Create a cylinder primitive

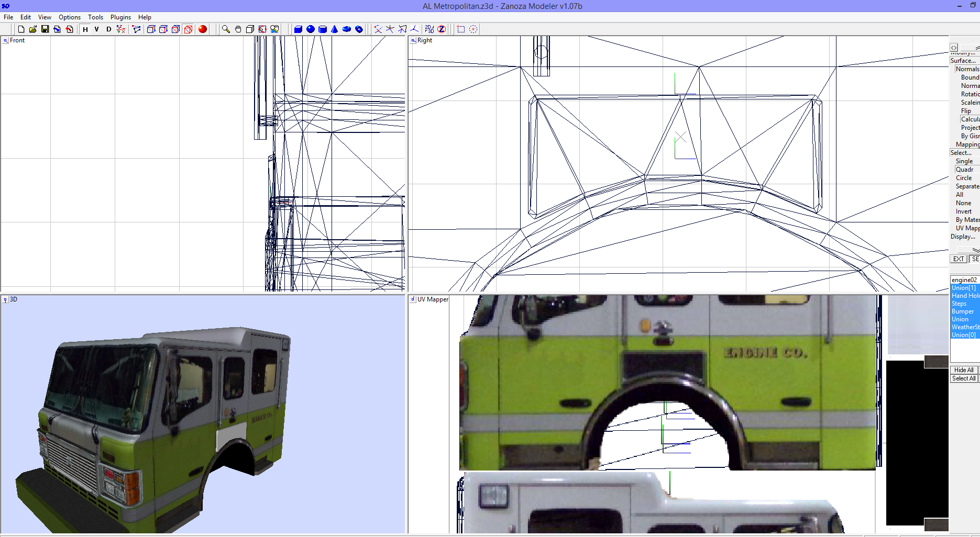tap(322, 29)
